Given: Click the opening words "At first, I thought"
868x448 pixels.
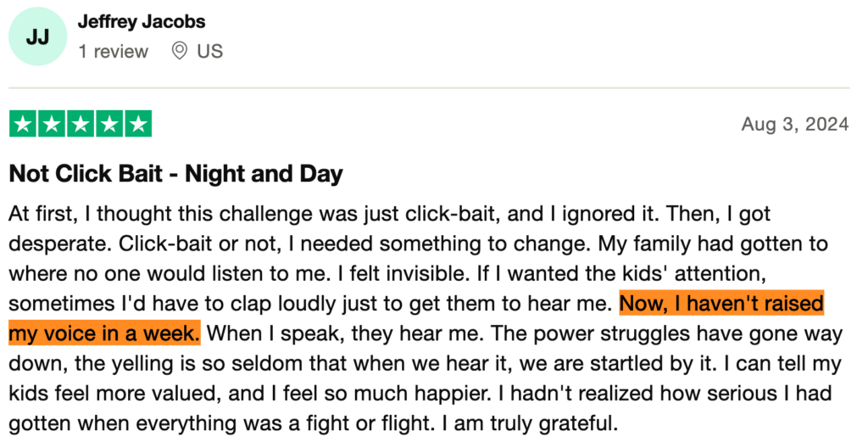Looking at the screenshot, I should tap(82, 214).
